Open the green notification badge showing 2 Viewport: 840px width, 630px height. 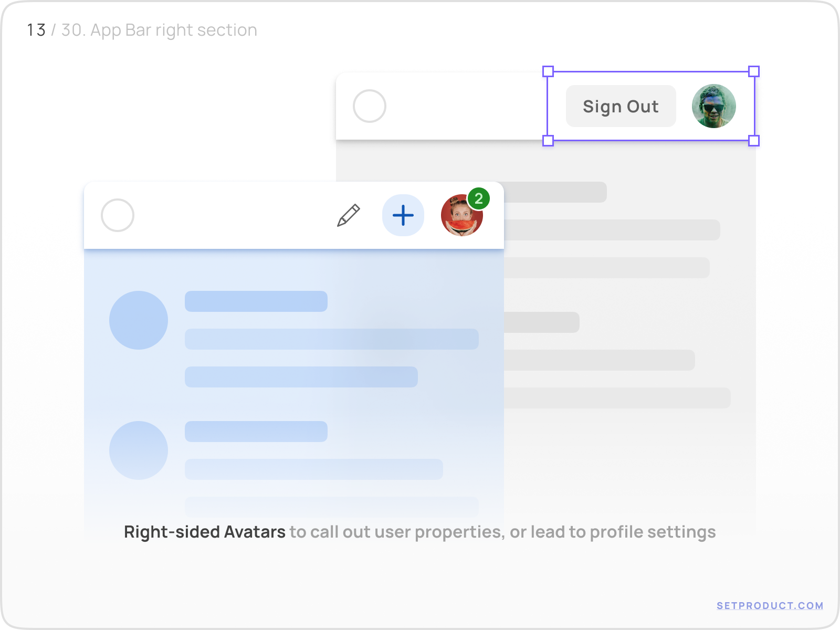click(x=478, y=198)
